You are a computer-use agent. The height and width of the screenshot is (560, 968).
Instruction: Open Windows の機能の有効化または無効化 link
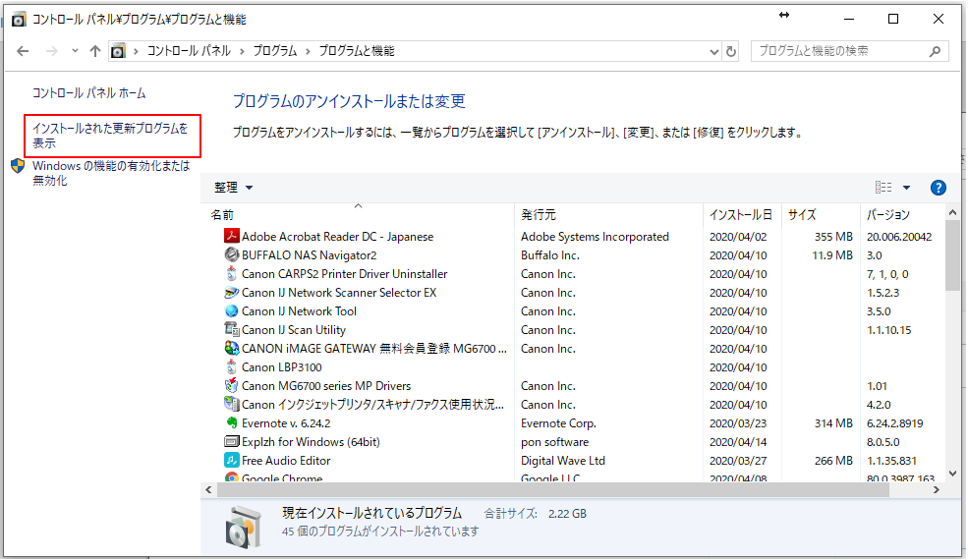pos(111,173)
